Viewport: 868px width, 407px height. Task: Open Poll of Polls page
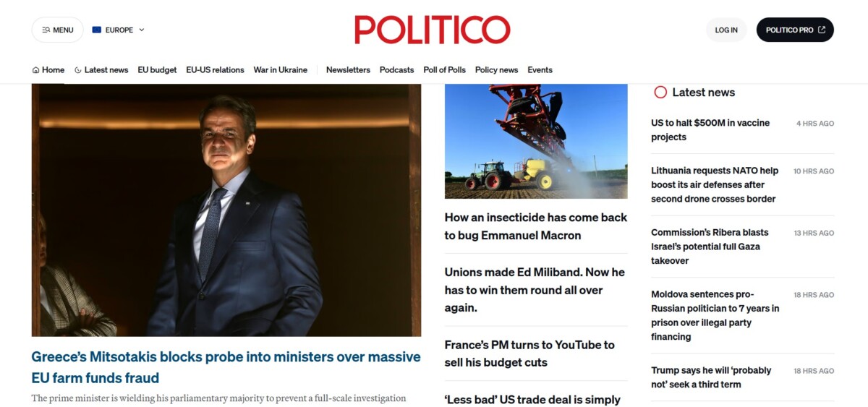[x=444, y=70]
